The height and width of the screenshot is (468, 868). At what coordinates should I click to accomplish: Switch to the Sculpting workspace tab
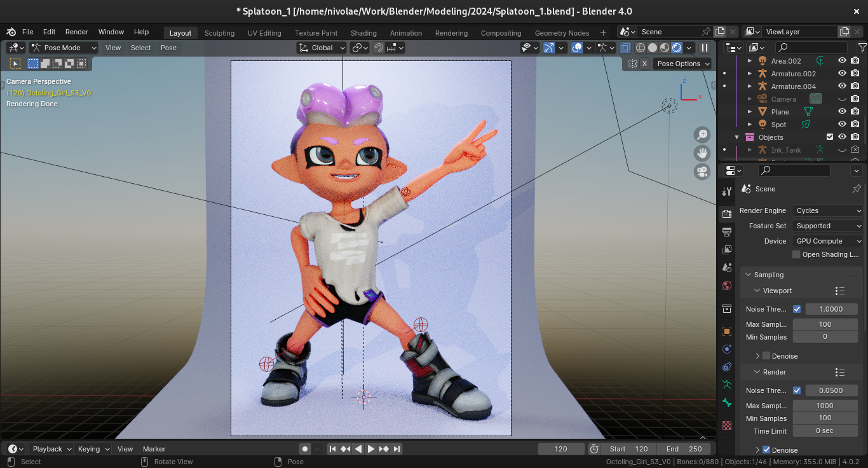point(219,33)
